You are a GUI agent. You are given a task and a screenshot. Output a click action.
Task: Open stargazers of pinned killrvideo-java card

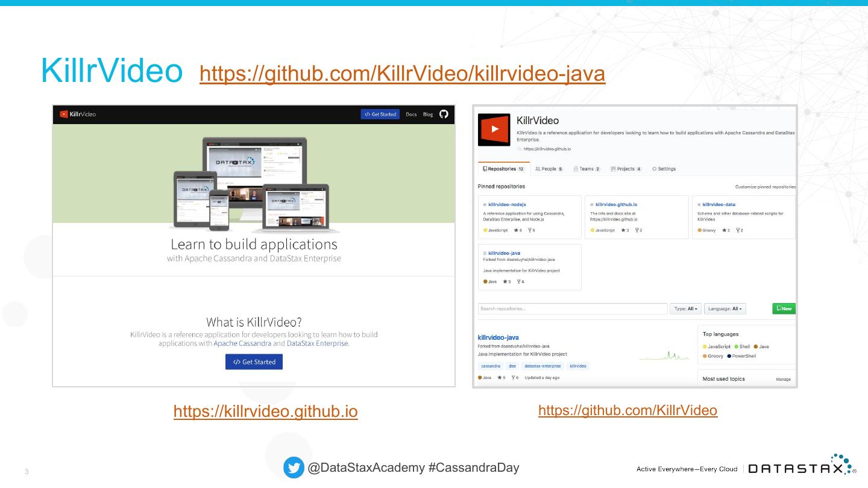(x=506, y=281)
